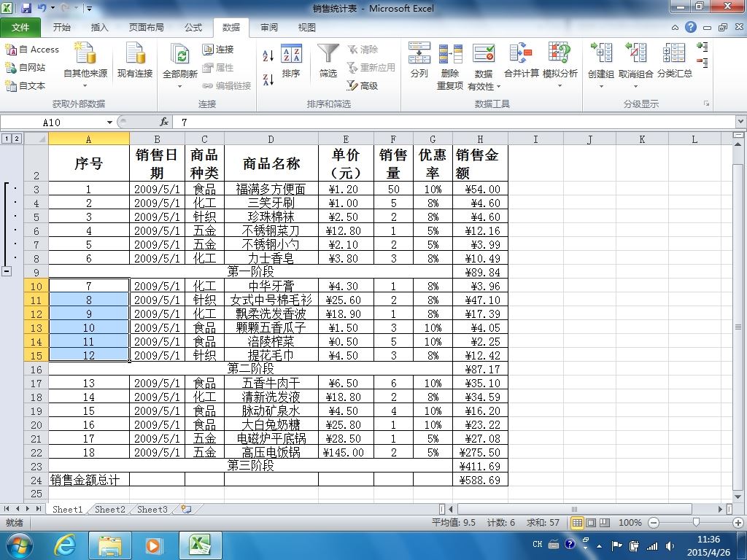Image resolution: width=747 pixels, height=560 pixels.
Task: Select column D header
Action: [271, 139]
